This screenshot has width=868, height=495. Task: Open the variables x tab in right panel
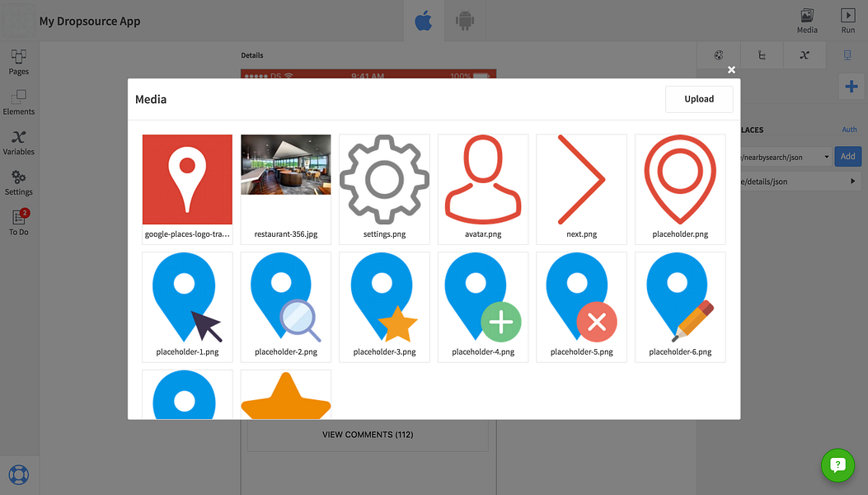(805, 55)
